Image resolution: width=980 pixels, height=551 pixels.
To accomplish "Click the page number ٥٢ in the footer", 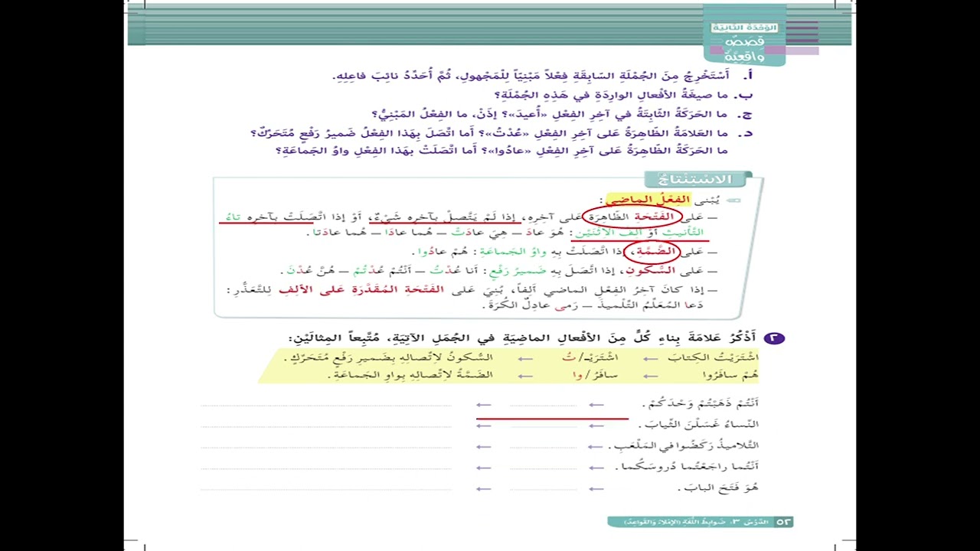I will (x=784, y=522).
